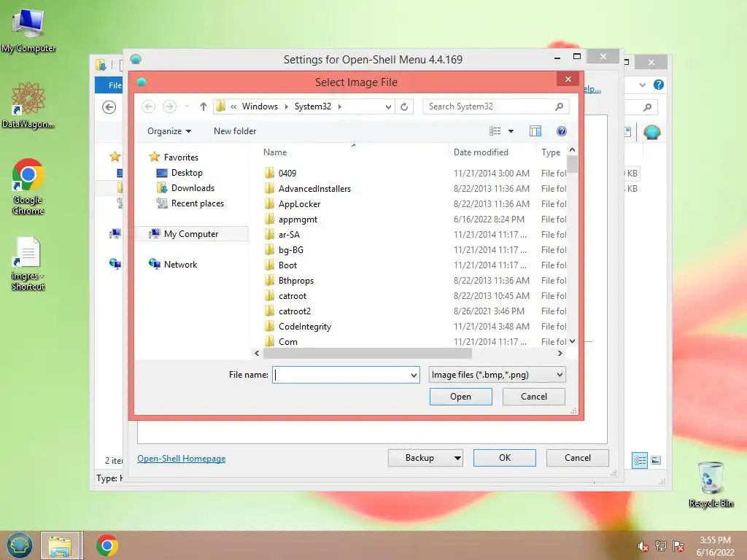Open the recent locations arrow next to Forward
The width and height of the screenshot is (747, 560).
click(x=187, y=106)
